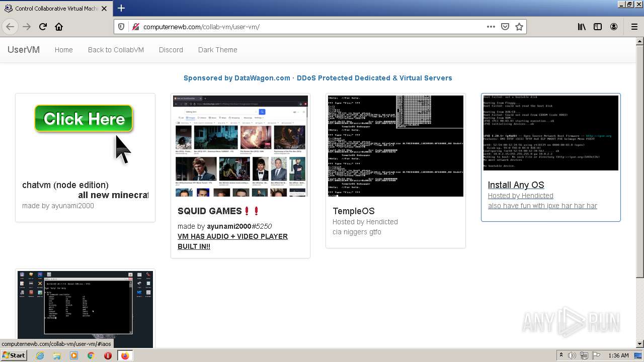Open Install Any OS thumbnail
The width and height of the screenshot is (644, 362).
(551, 133)
